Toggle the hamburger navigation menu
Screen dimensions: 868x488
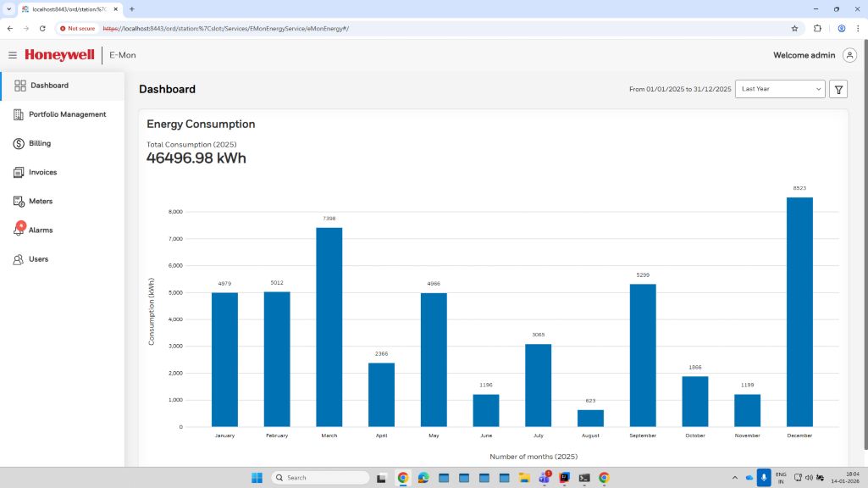[x=13, y=55]
